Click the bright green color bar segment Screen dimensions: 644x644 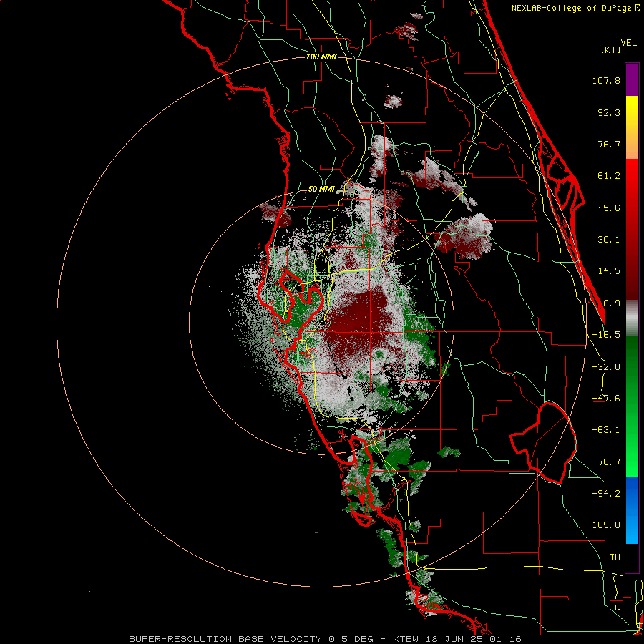click(x=632, y=406)
